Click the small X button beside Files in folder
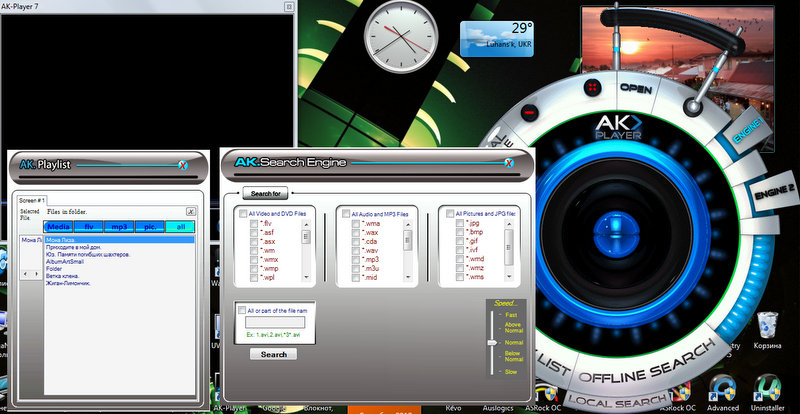800x414 pixels. [x=190, y=211]
